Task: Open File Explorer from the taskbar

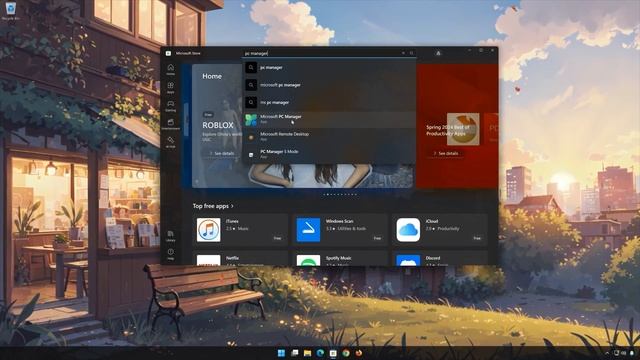Action: 307,353
